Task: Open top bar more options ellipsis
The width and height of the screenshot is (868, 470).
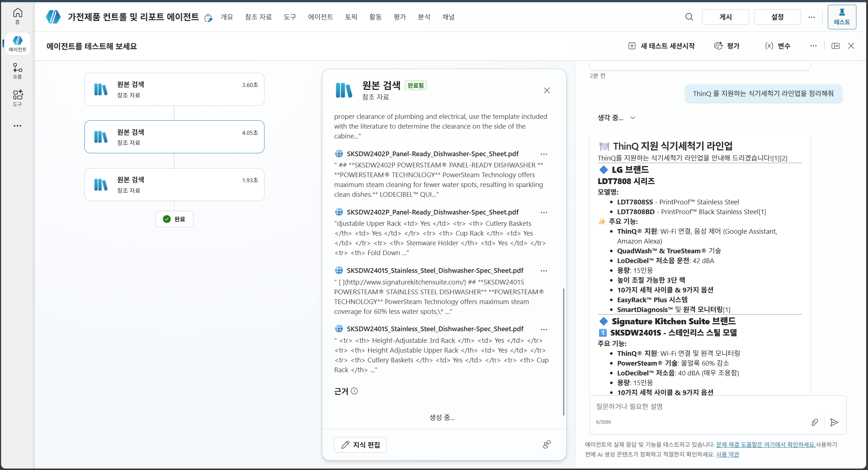Action: click(811, 17)
